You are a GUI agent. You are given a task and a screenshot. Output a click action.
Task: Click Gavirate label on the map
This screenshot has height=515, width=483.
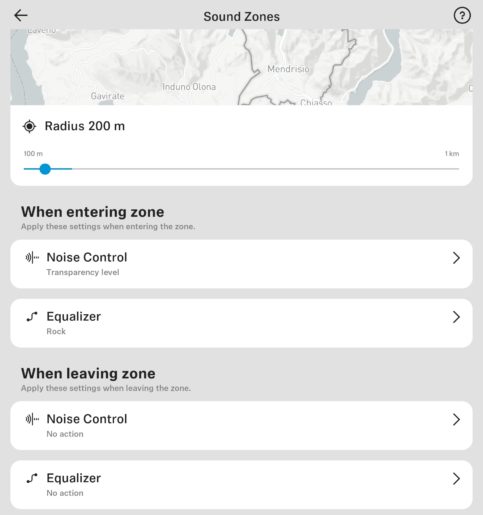point(107,96)
